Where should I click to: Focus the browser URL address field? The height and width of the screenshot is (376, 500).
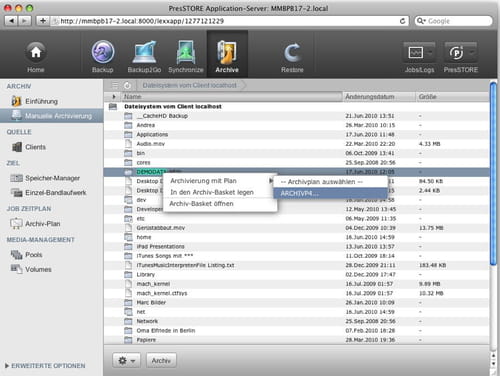[x=230, y=21]
